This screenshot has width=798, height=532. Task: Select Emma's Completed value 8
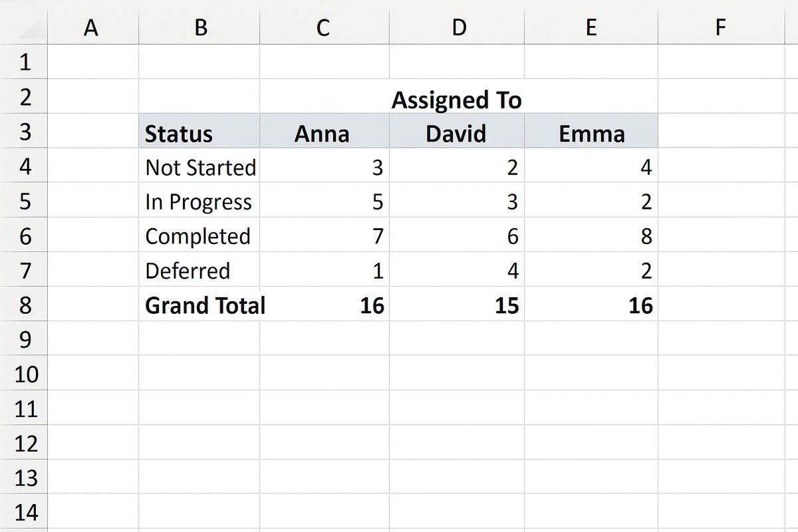pos(591,235)
